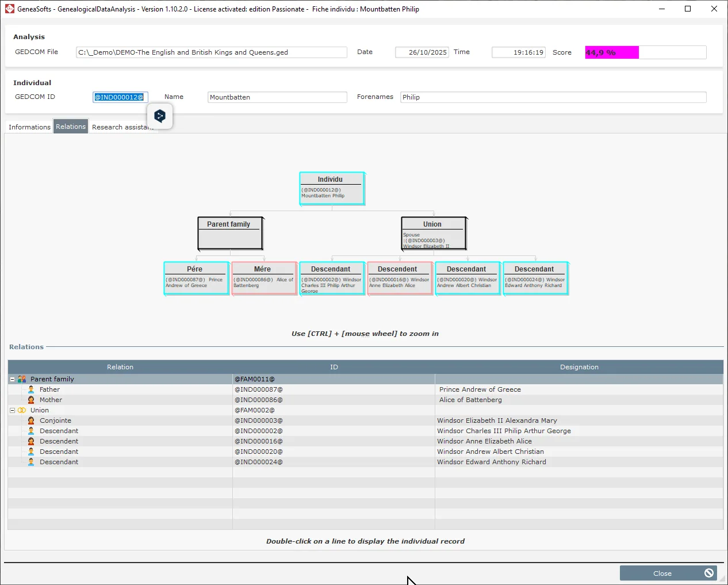
Task: Select the Père node in the diagram
Action: coord(196,278)
